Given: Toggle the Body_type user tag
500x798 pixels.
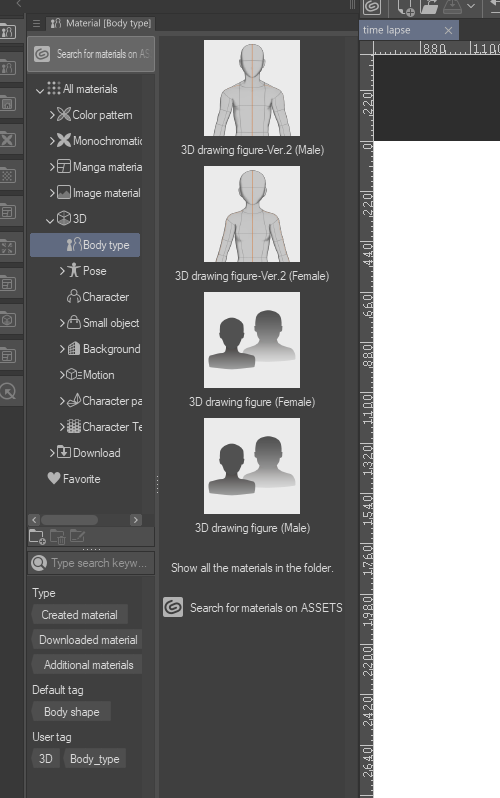Looking at the screenshot, I should click(x=95, y=759).
